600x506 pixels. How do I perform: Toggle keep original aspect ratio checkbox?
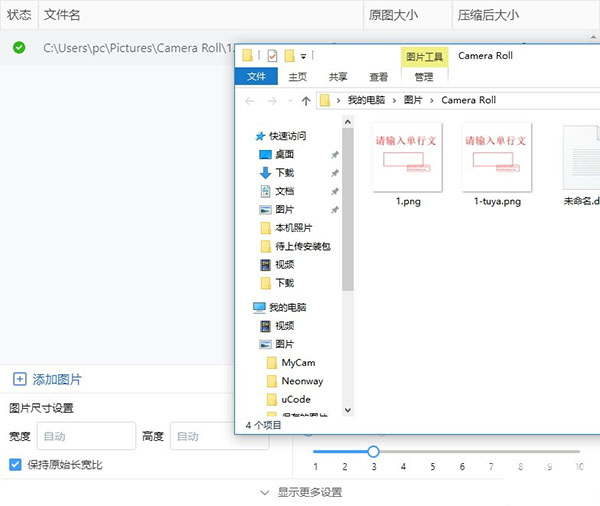coord(15,465)
